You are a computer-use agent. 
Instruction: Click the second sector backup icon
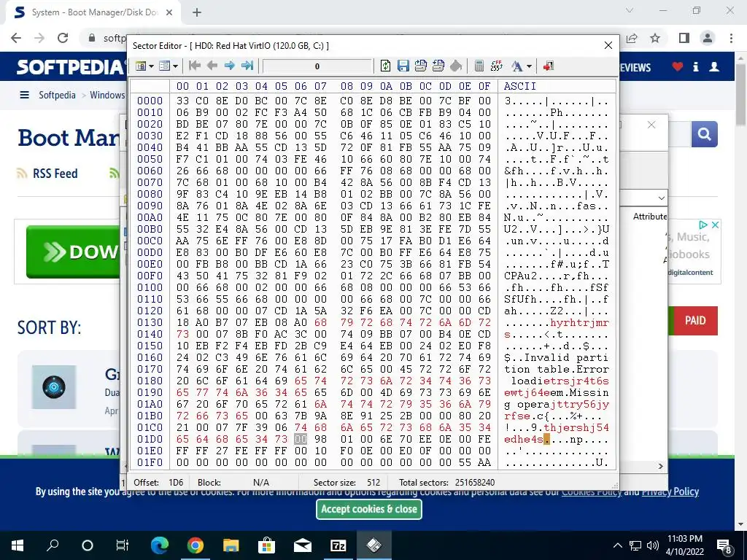click(x=438, y=66)
